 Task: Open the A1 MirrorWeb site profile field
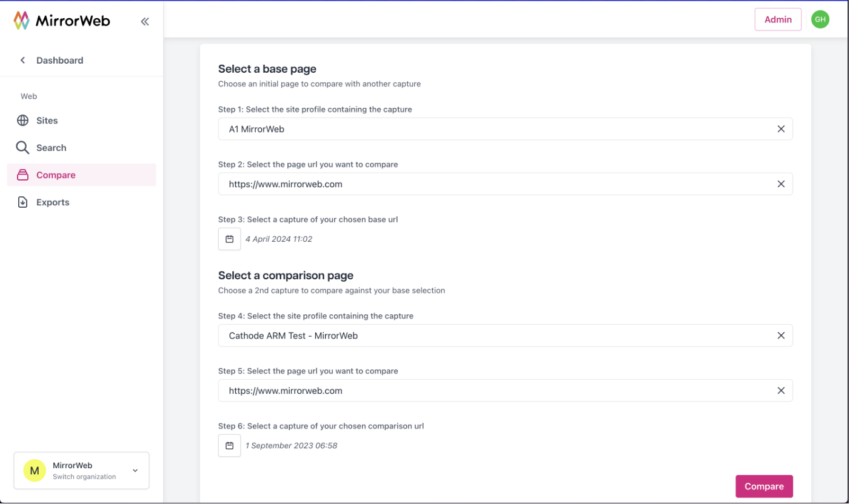[505, 129]
